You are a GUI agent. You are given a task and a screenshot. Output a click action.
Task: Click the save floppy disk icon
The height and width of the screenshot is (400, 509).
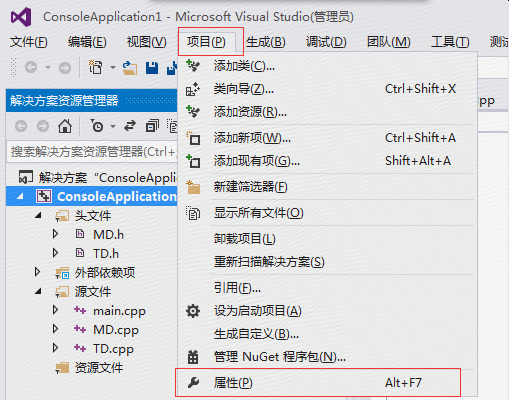coord(152,68)
